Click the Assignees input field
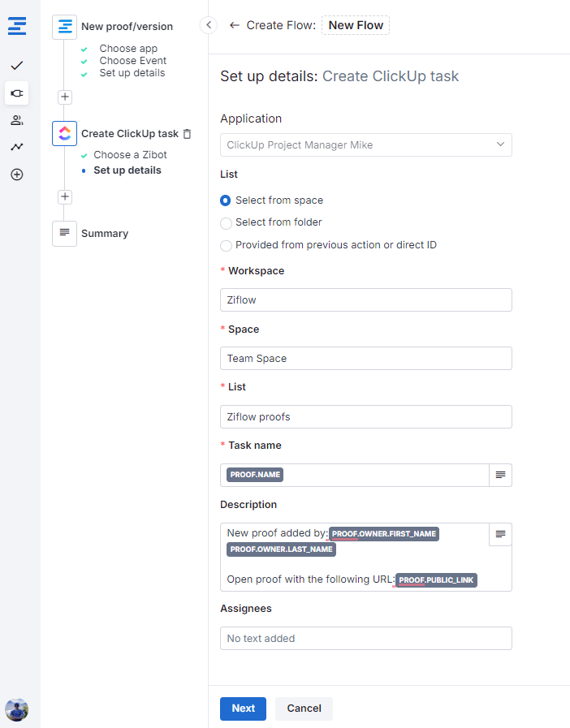Screen dimensions: 570x728 [365, 639]
